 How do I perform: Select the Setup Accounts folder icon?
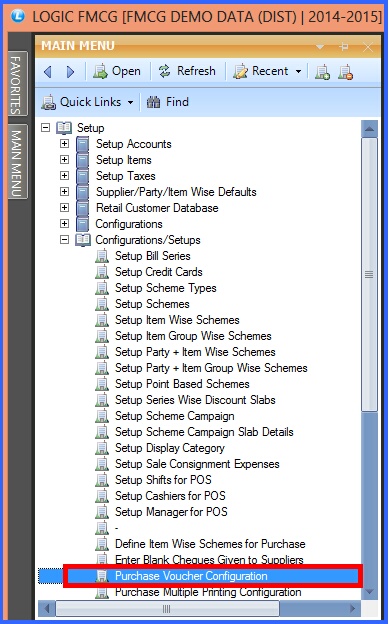coord(83,144)
